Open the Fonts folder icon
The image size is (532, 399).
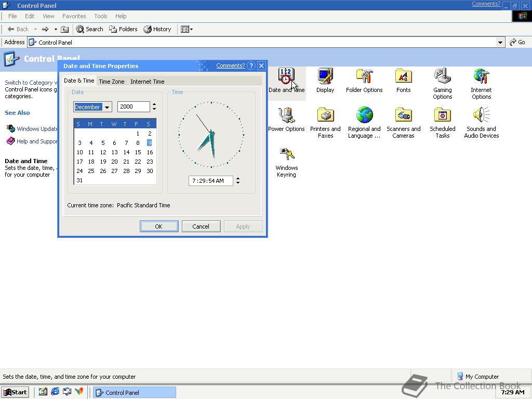(x=403, y=81)
